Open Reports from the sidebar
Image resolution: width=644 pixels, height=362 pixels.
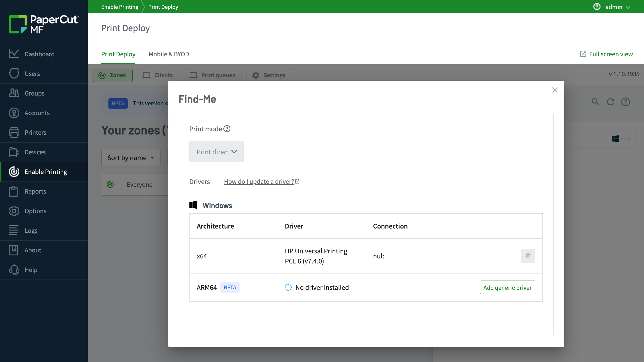pos(44,191)
